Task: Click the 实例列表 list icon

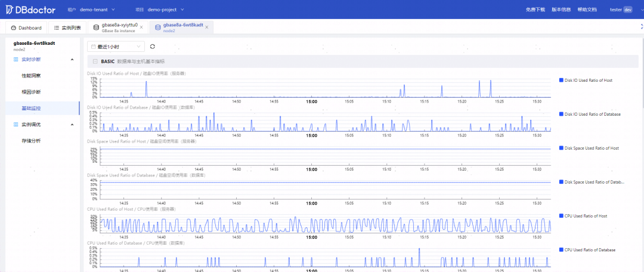Action: point(57,28)
